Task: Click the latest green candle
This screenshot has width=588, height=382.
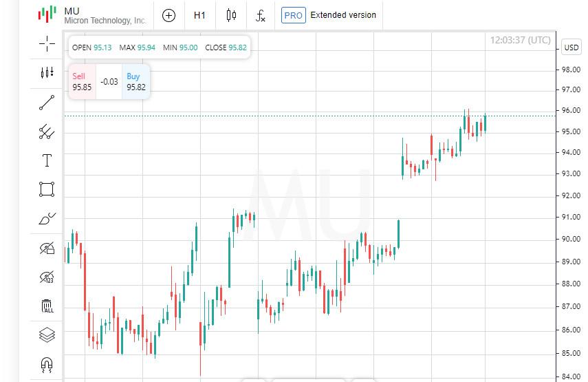Action: pyautogui.click(x=486, y=123)
